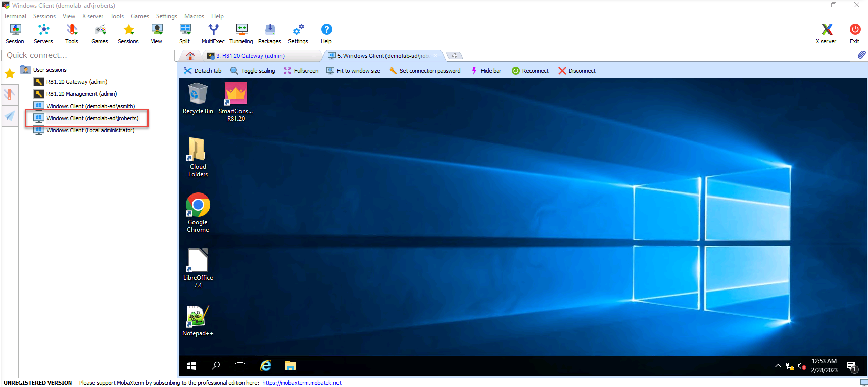This screenshot has width=868, height=387.
Task: Open the Settings menu
Action: pos(167,16)
